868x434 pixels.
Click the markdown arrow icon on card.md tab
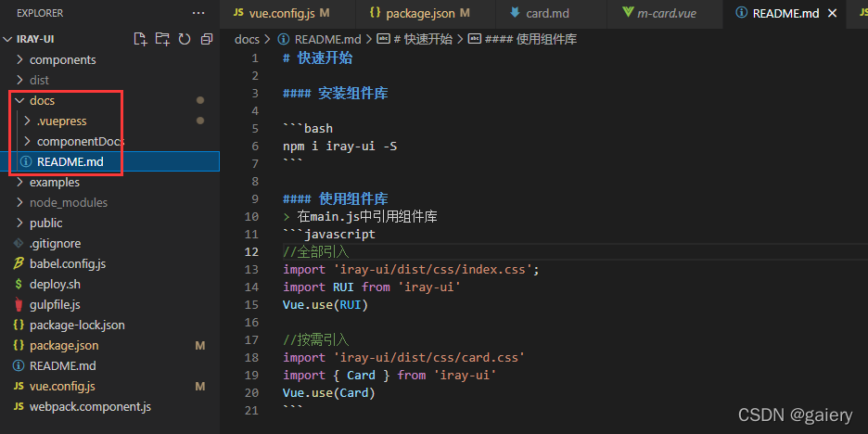click(516, 13)
